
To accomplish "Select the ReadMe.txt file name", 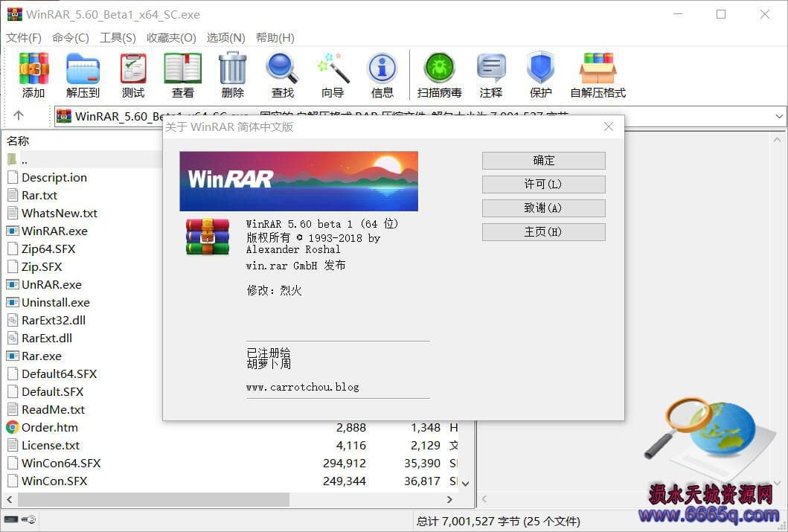I will [x=54, y=409].
